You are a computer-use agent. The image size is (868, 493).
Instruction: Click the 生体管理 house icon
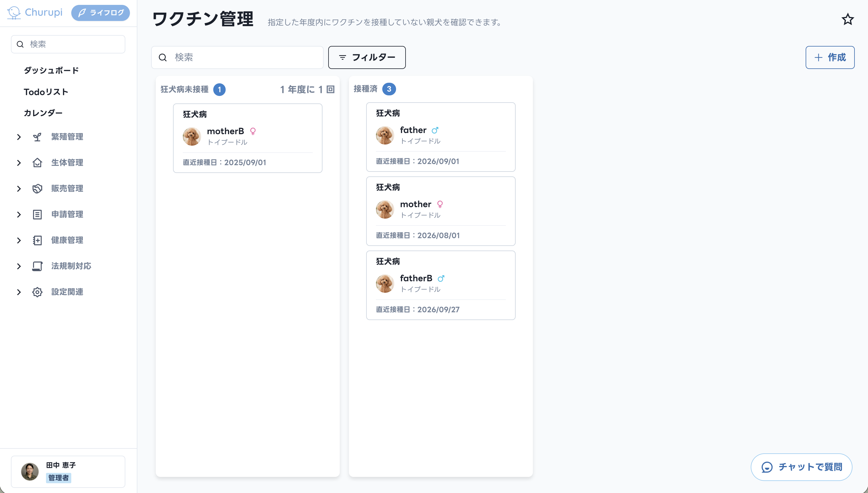[x=37, y=163]
